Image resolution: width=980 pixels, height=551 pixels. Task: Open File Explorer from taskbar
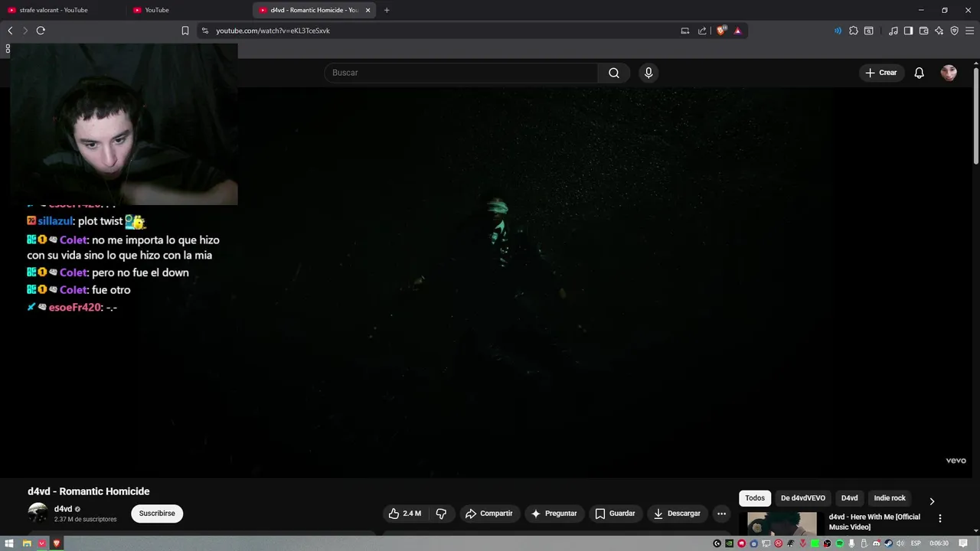[26, 543]
